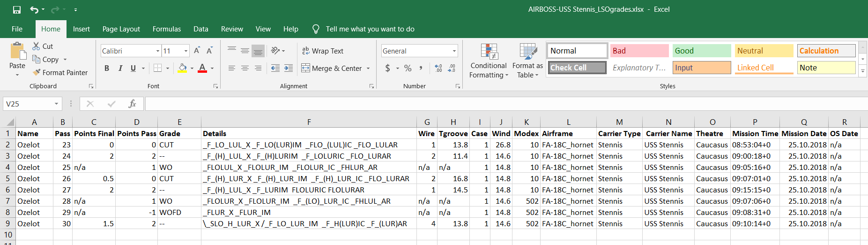Toggle Italic formatting
868x245 pixels.
pyautogui.click(x=120, y=69)
